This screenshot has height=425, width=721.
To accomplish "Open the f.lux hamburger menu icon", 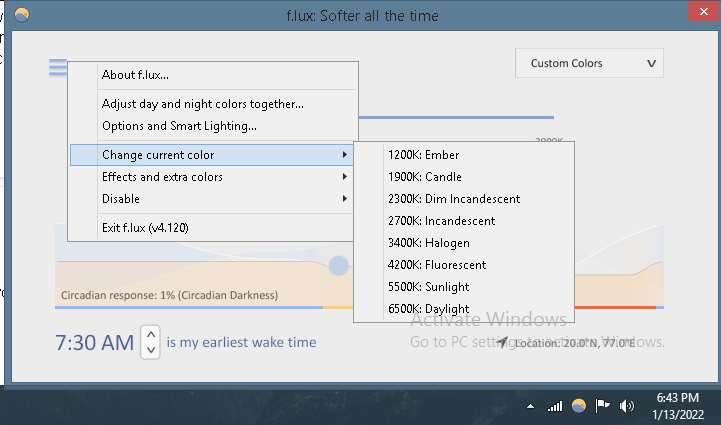I will 58,68.
